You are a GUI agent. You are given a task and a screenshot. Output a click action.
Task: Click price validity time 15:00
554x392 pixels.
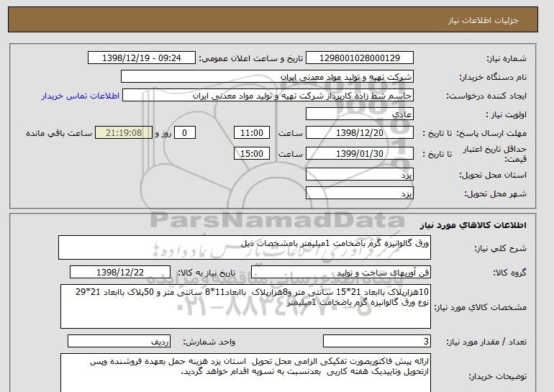click(x=252, y=153)
